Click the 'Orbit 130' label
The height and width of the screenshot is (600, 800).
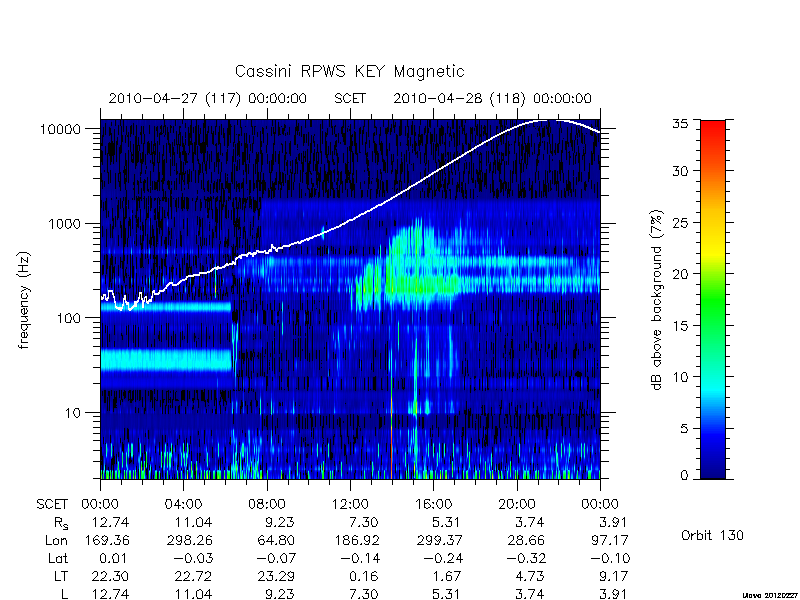[712, 535]
